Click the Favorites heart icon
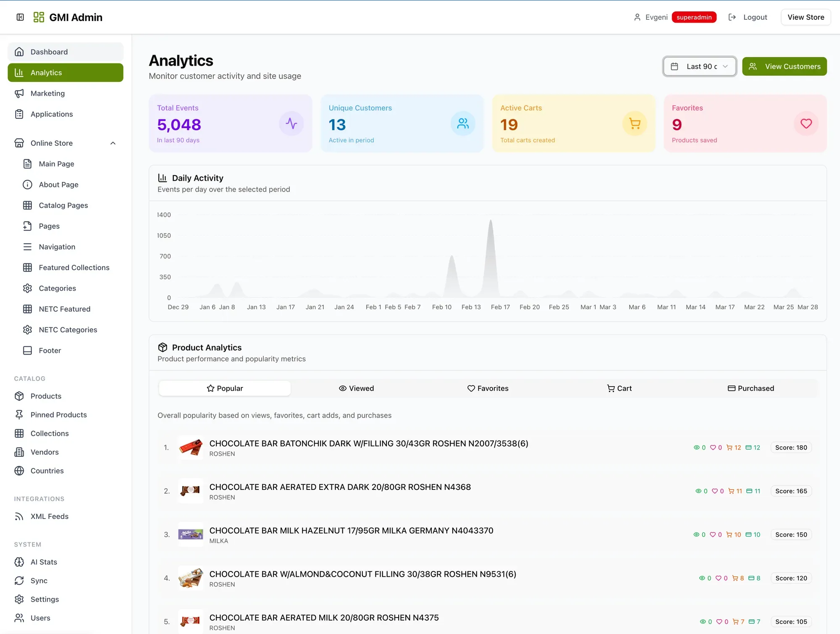The image size is (840, 634). point(806,124)
